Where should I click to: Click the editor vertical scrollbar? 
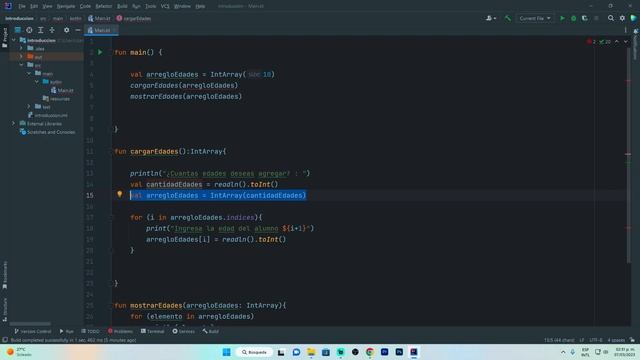[628, 155]
